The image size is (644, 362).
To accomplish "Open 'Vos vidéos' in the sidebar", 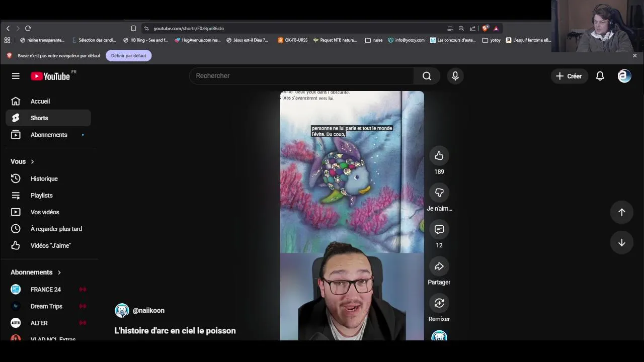I will click(x=48, y=212).
